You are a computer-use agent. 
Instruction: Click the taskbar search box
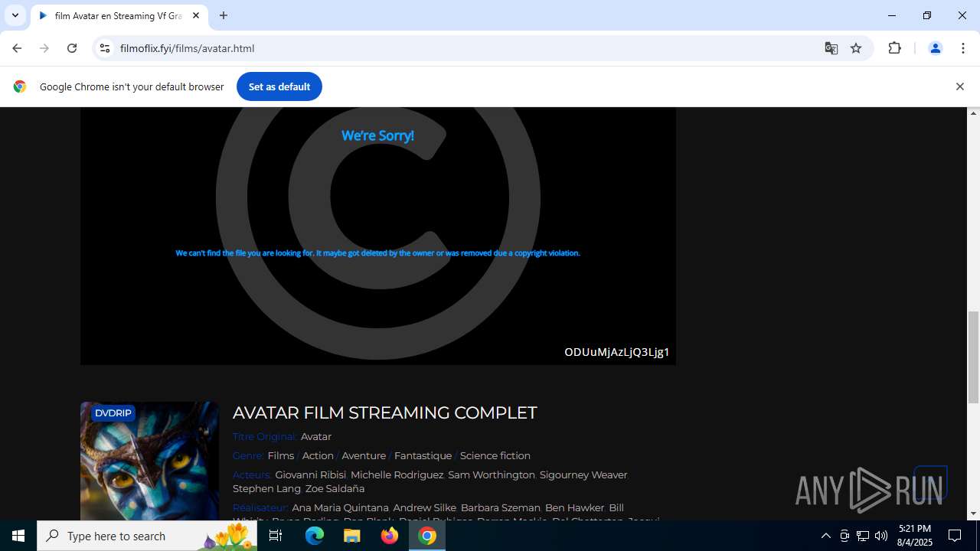(147, 536)
